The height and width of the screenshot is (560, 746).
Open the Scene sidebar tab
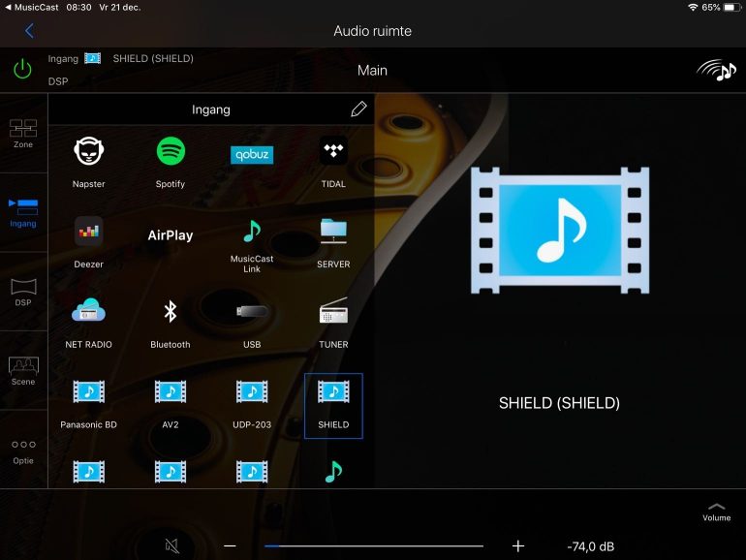(23, 370)
